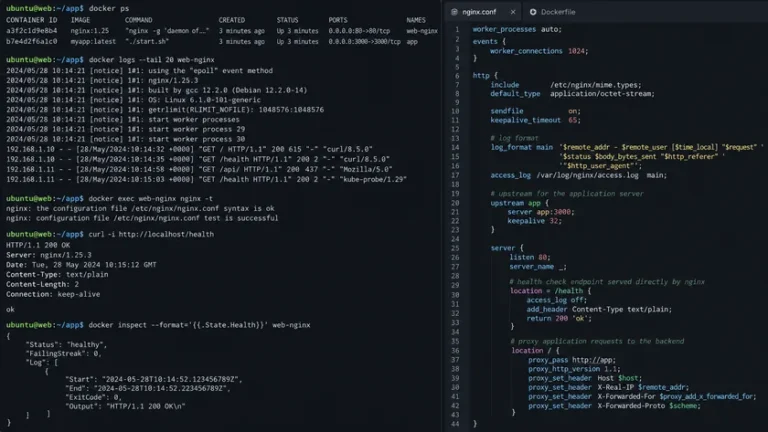Viewport: 768px width, 432px height.
Task: Click the 'built by gcc 12.2.0' log line
Action: click(x=156, y=90)
